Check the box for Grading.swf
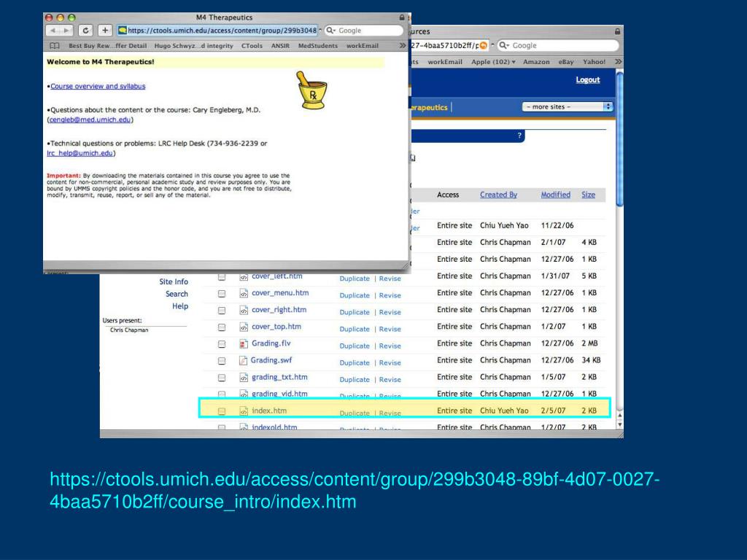Viewport: 747px width, 560px height. 222,361
